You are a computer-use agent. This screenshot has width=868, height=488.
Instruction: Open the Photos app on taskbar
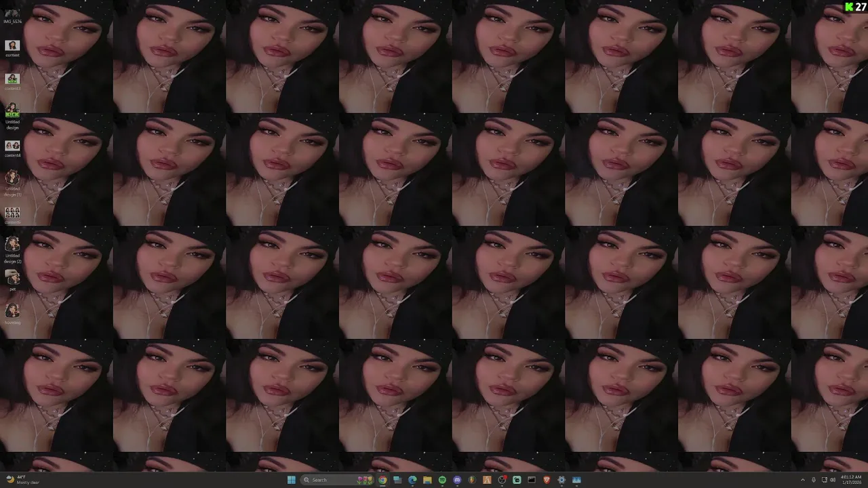(576, 480)
